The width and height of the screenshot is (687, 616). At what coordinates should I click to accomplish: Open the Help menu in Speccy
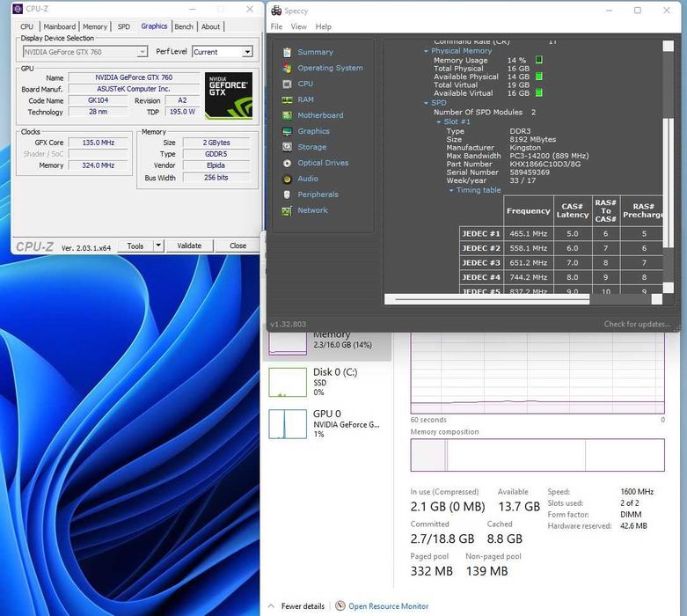(324, 26)
